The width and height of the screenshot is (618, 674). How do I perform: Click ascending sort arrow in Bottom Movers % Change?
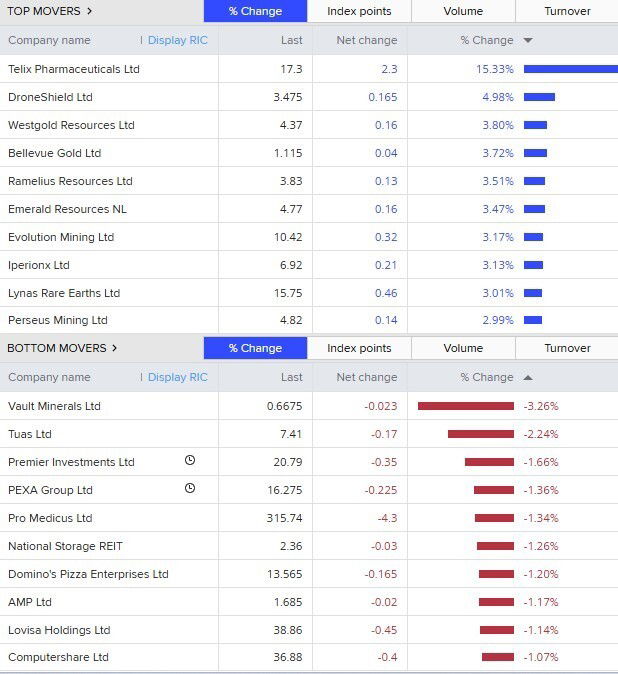tap(528, 378)
